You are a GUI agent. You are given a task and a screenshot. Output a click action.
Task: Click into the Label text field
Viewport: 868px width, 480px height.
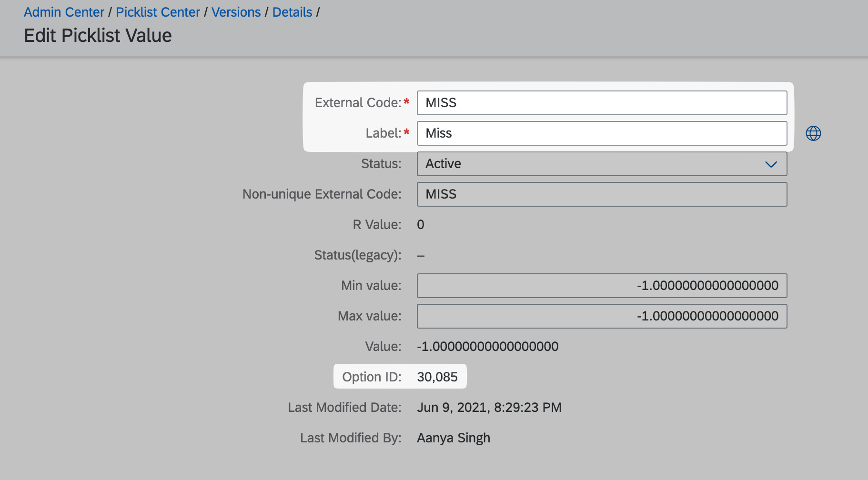601,133
